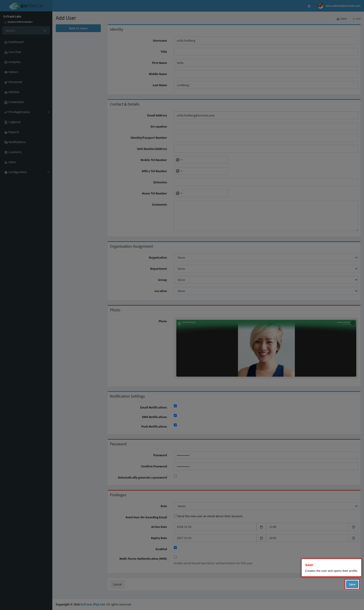Open Analytics from the sidebar
The width and height of the screenshot is (364, 610).
point(26,62)
